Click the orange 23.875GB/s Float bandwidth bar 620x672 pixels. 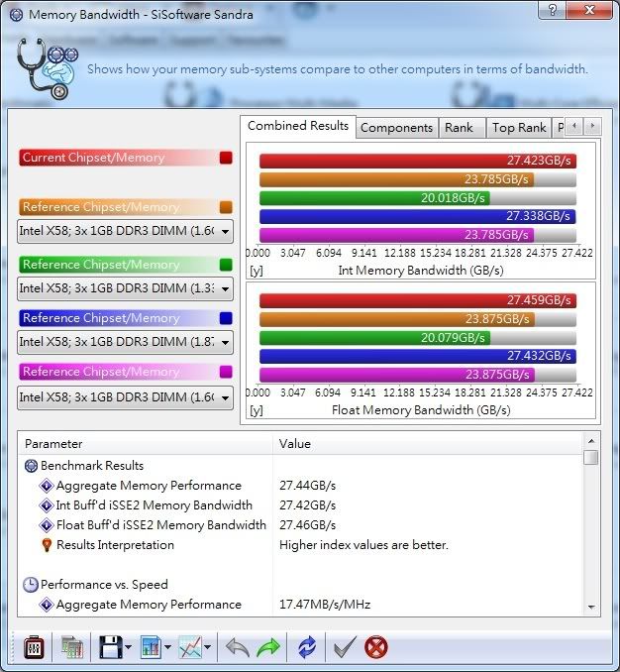click(397, 319)
